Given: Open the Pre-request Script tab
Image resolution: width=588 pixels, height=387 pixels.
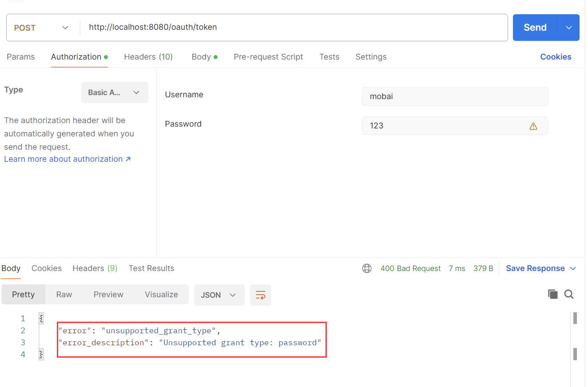Looking at the screenshot, I should 268,57.
